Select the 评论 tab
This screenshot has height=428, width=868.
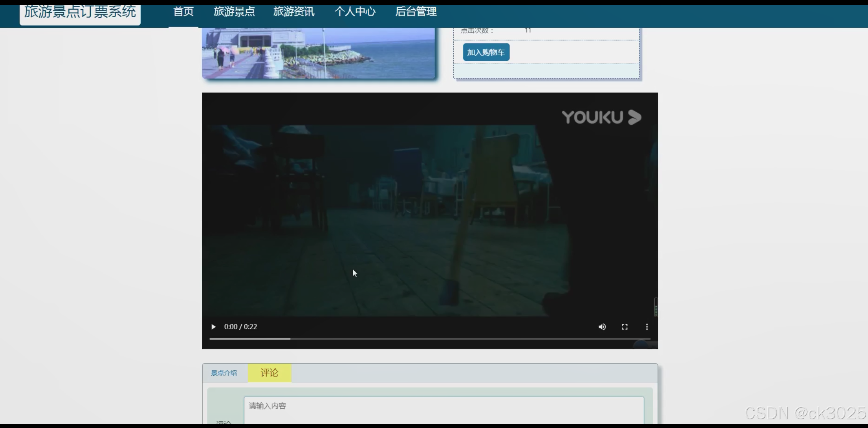269,373
